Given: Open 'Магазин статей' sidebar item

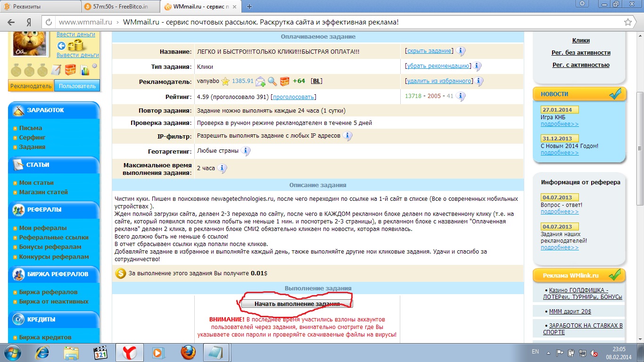Looking at the screenshot, I should [43, 192].
